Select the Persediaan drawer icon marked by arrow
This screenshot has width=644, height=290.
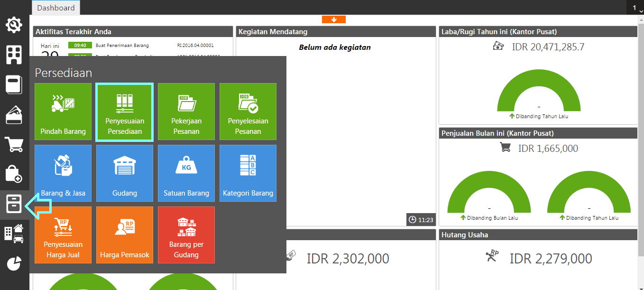14,204
